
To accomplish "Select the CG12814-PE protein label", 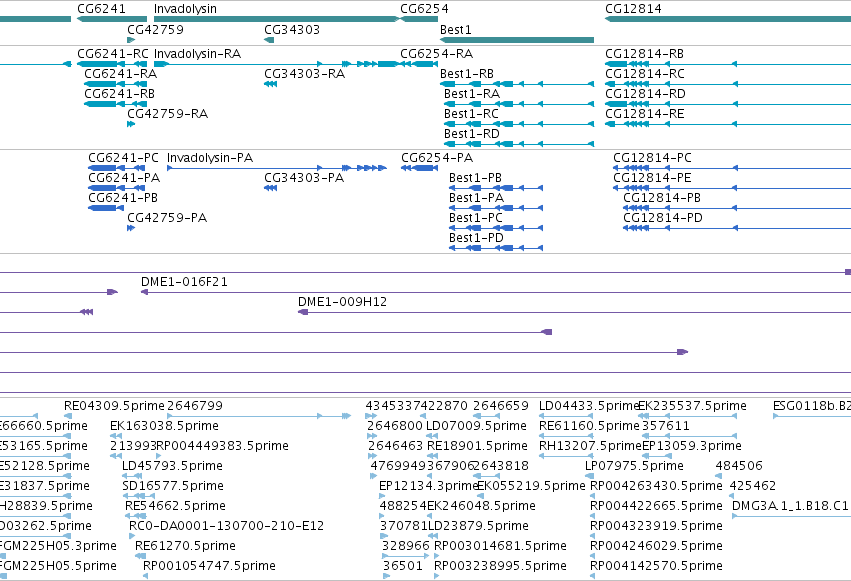I will 653,177.
